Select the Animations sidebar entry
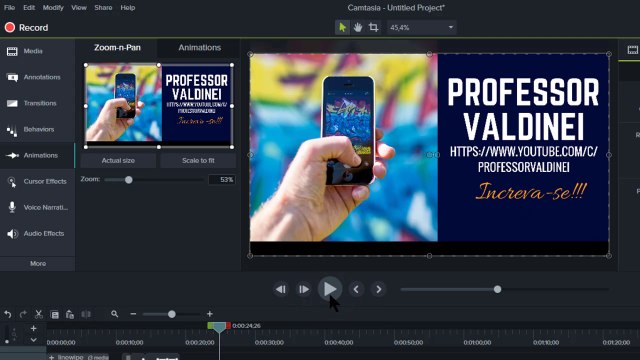Screen dimensions: 640x360 tap(38, 156)
